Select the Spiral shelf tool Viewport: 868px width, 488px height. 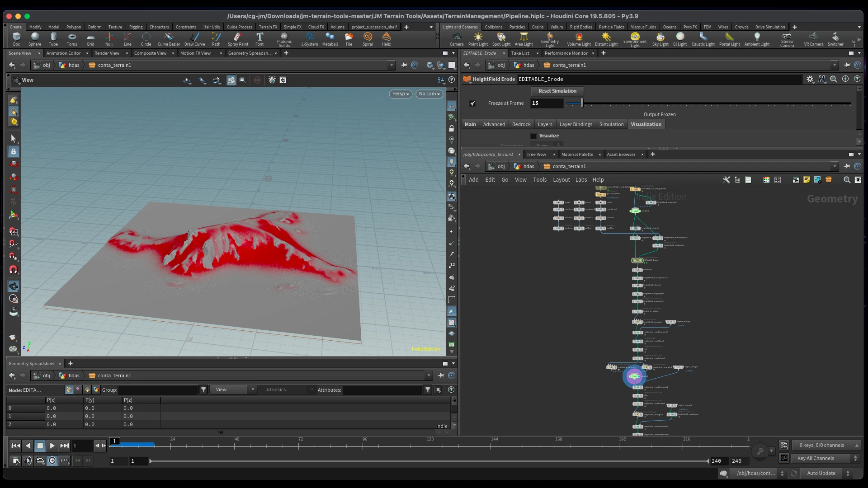368,39
